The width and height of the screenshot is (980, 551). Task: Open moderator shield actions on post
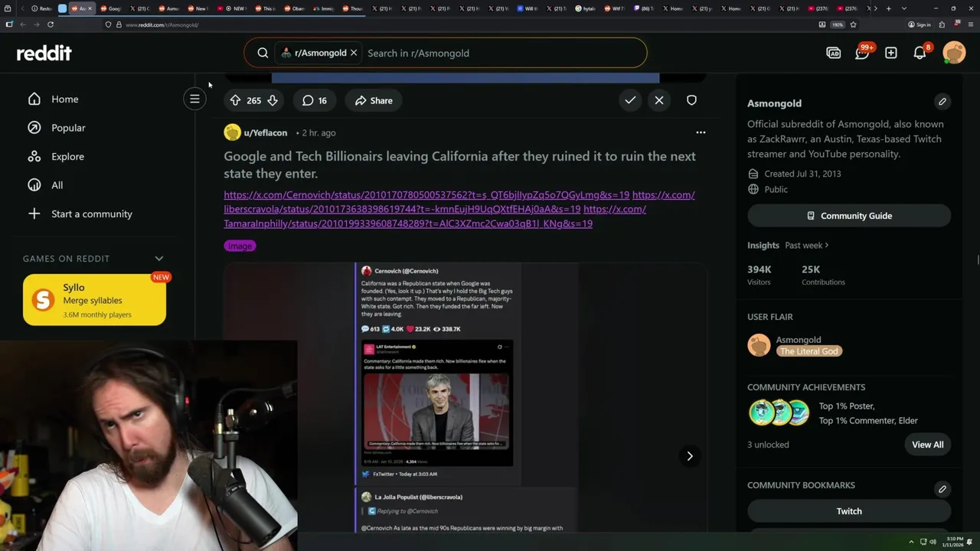point(691,100)
